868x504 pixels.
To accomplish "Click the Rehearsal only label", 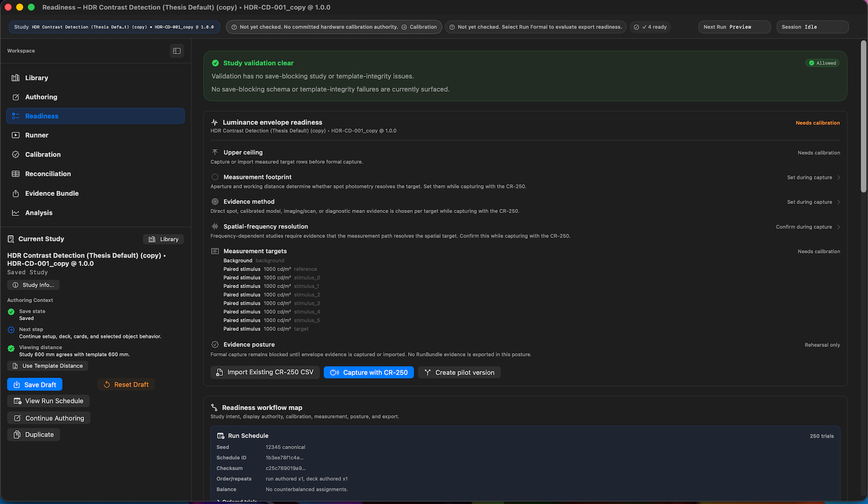I will click(822, 345).
